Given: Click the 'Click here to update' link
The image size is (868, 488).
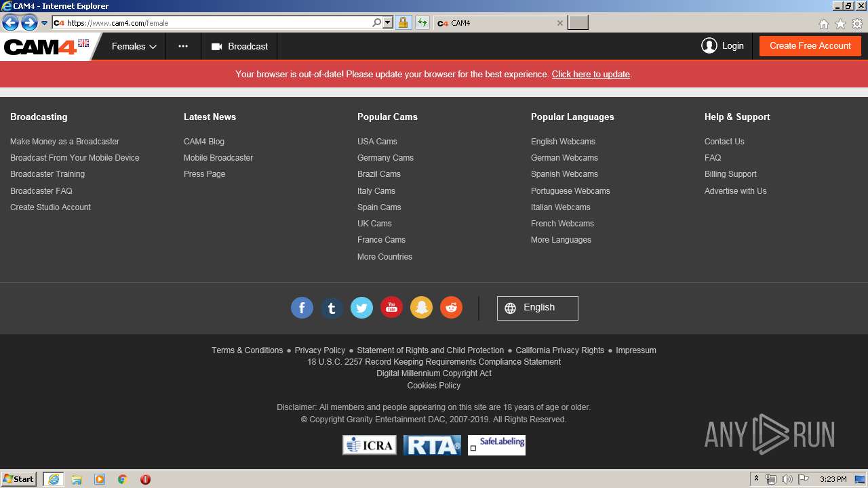Looking at the screenshot, I should [591, 75].
